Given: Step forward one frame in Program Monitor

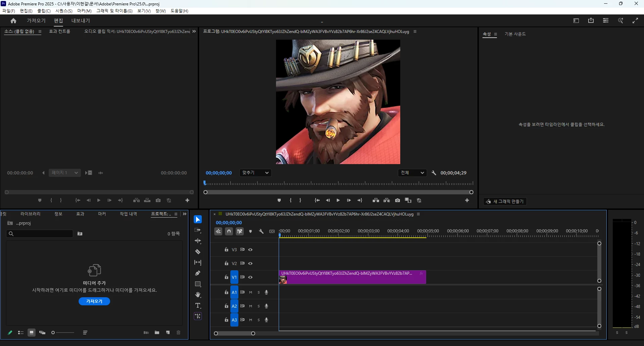Looking at the screenshot, I should [349, 200].
